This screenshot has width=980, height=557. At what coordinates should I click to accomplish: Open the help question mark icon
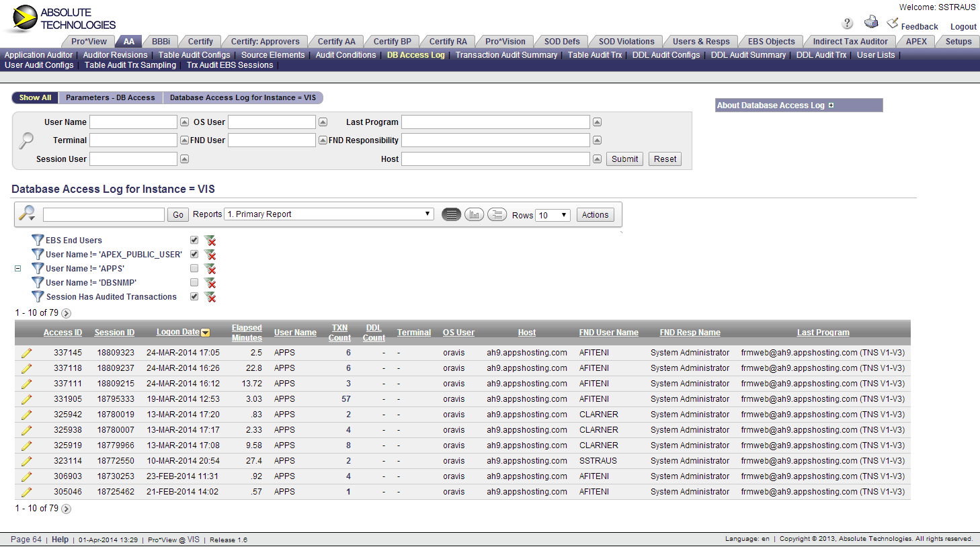(x=847, y=23)
